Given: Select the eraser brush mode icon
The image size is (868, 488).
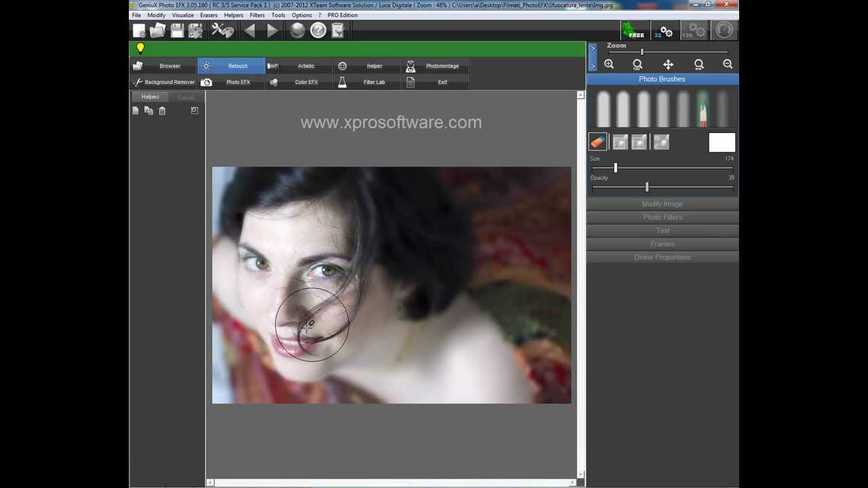Looking at the screenshot, I should click(597, 142).
